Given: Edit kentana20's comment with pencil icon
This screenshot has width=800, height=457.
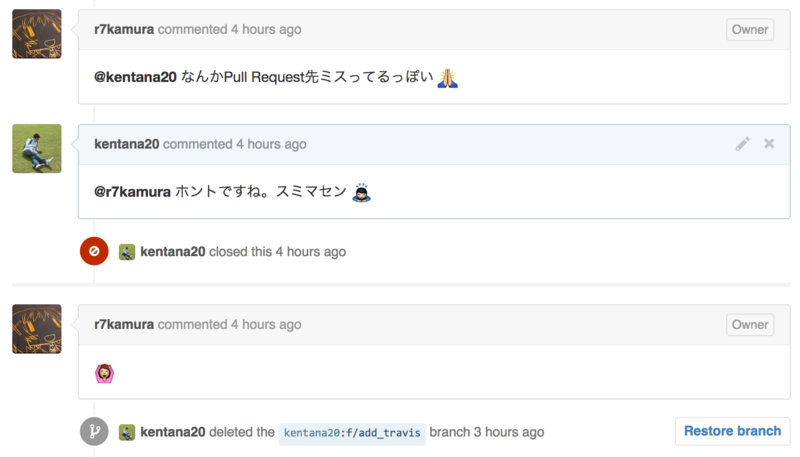Looking at the screenshot, I should click(742, 144).
